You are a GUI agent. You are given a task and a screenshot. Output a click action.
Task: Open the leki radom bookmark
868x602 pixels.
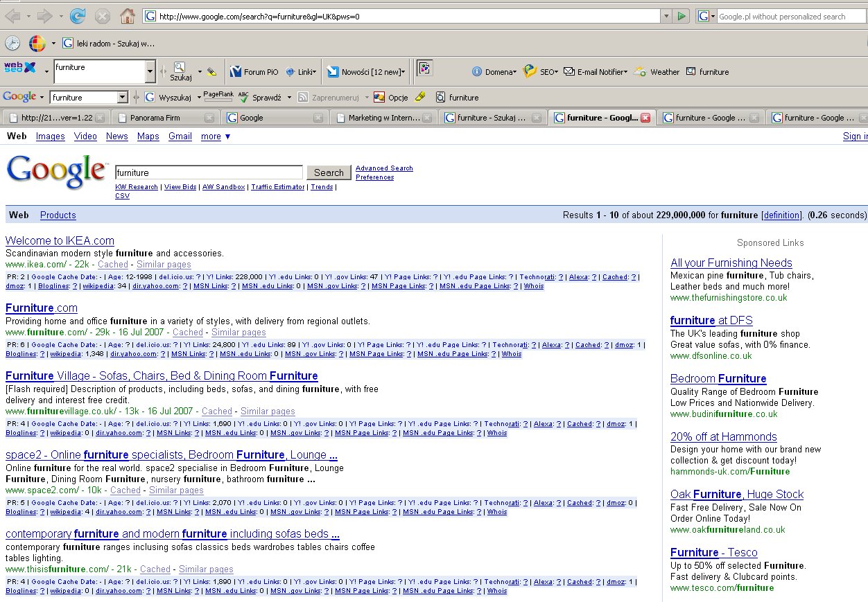pyautogui.click(x=109, y=43)
